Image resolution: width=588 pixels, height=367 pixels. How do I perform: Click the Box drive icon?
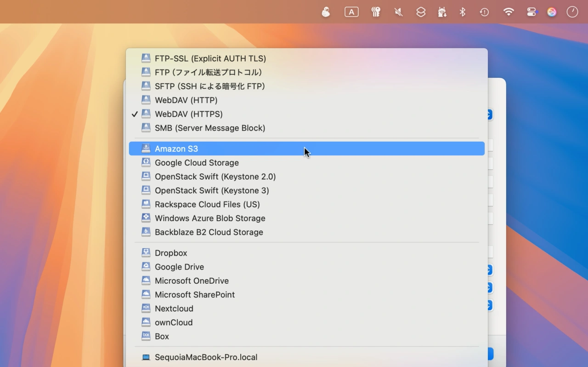pos(146,336)
